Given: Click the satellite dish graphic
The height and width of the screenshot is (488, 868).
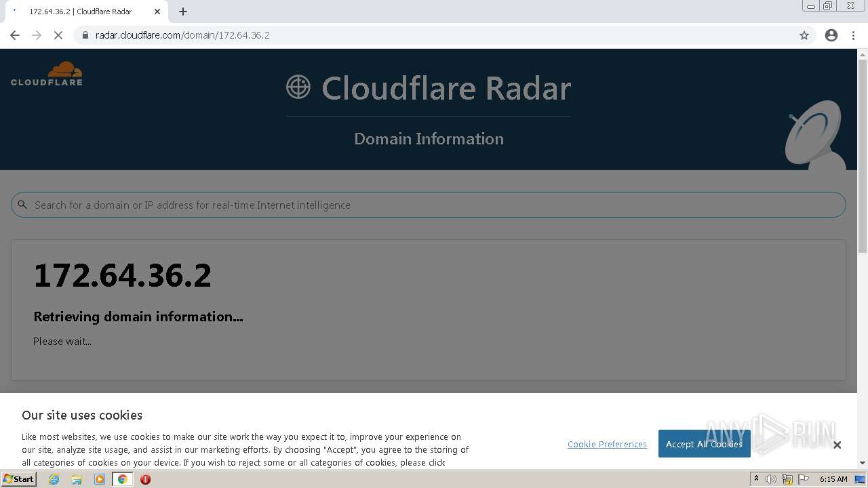Looking at the screenshot, I should click(815, 134).
